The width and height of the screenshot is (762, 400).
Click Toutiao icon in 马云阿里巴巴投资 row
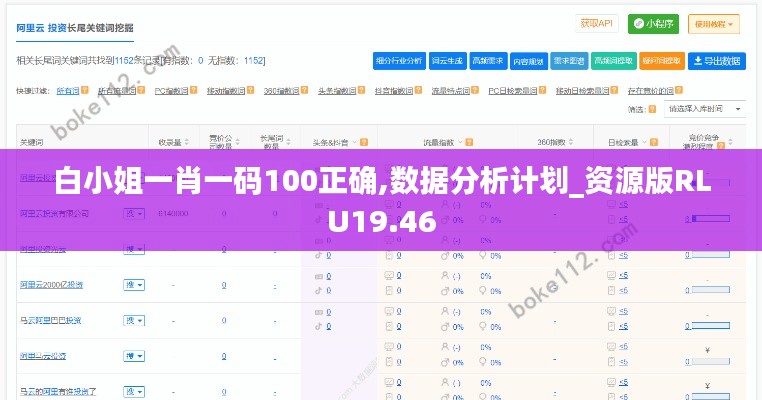point(319,312)
